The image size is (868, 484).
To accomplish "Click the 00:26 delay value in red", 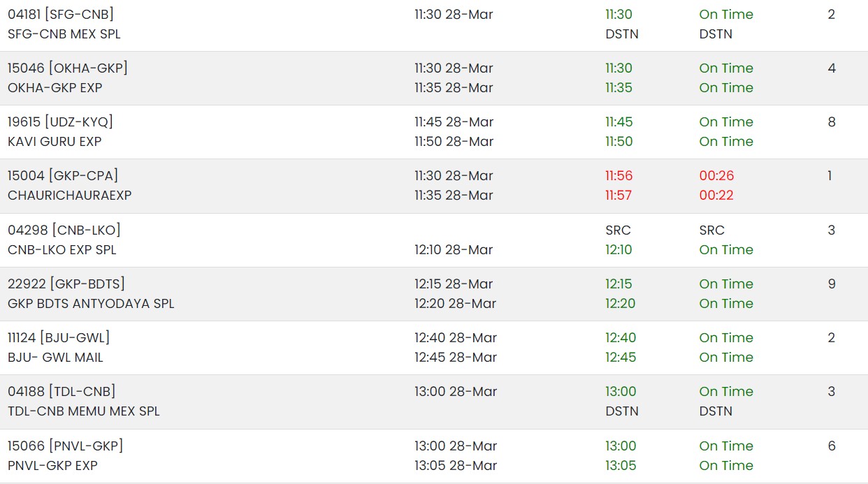I will [x=717, y=175].
